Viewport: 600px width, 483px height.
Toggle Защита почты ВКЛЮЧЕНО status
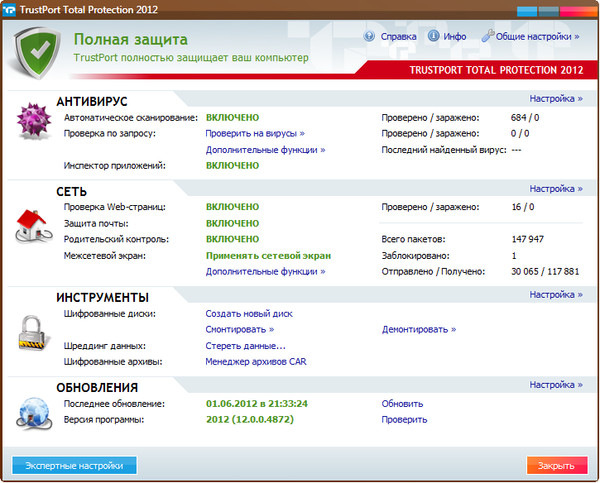(x=233, y=223)
